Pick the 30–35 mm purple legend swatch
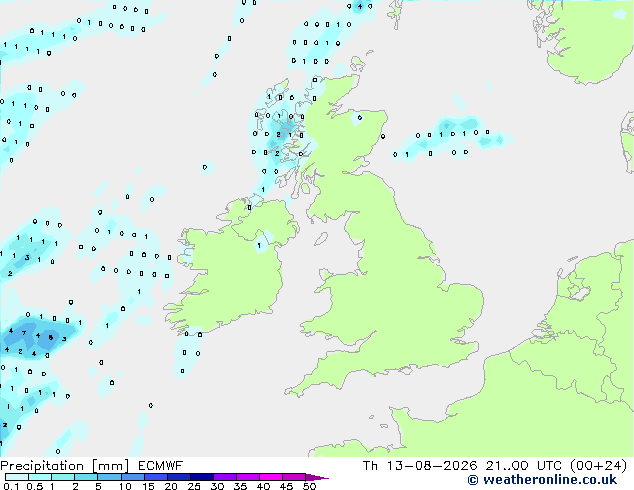The height and width of the screenshot is (490, 634). point(224,477)
